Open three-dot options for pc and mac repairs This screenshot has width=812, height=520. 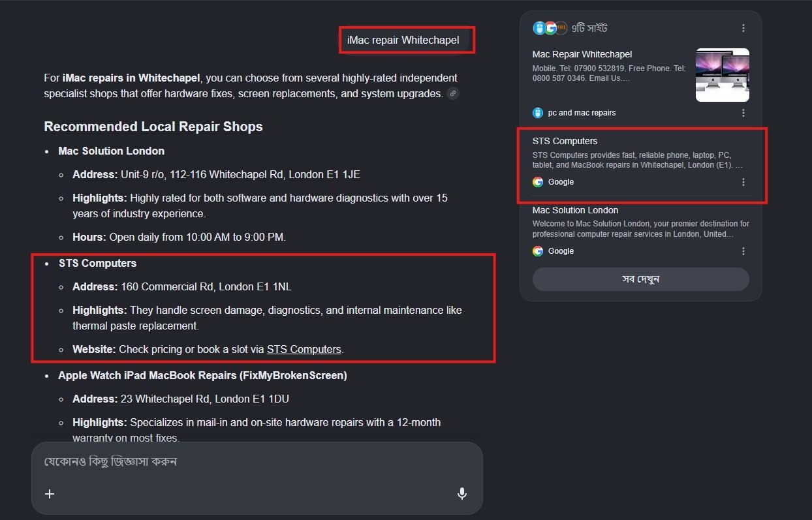743,113
